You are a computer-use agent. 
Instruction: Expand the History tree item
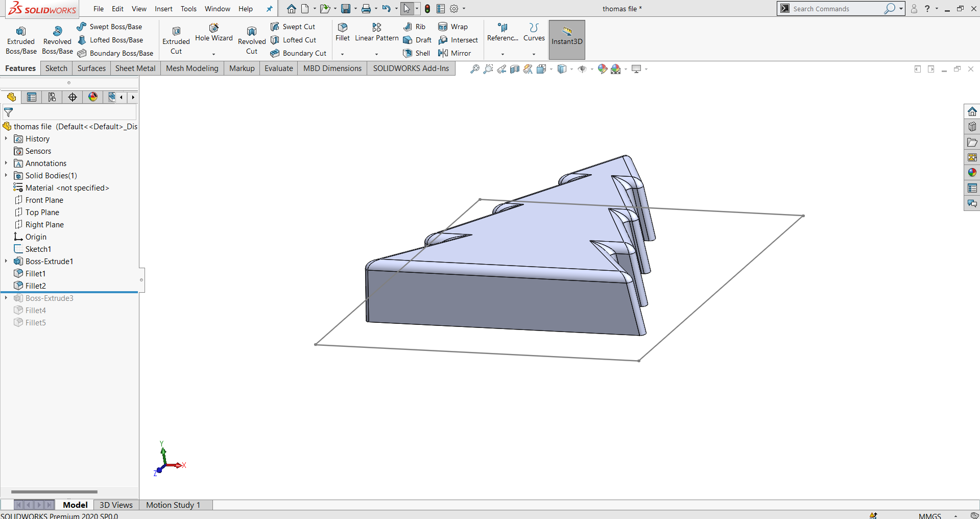[6, 139]
